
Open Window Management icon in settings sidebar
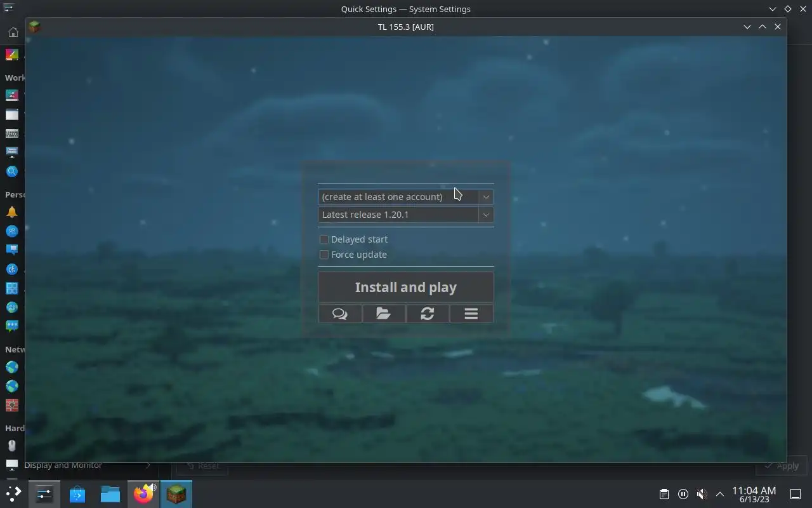click(x=12, y=115)
